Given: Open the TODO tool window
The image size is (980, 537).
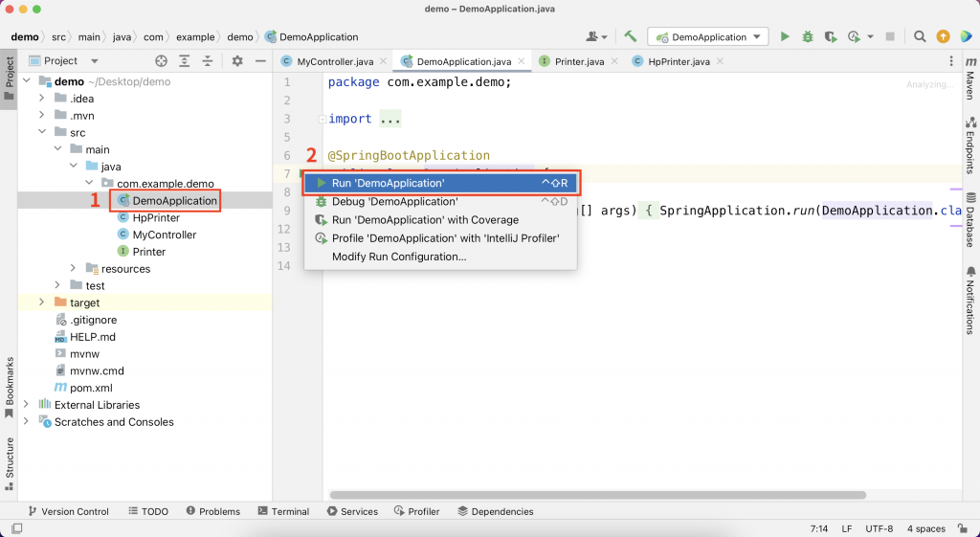Looking at the screenshot, I should click(148, 511).
